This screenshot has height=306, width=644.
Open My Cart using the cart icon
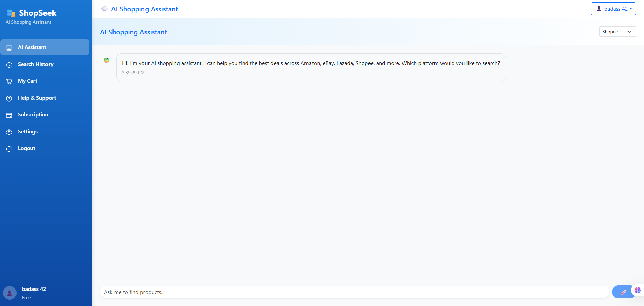pos(9,81)
